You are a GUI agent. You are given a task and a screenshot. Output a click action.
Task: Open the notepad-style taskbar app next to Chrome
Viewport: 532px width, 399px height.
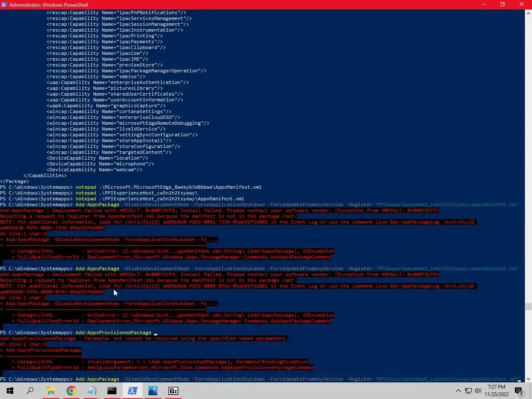click(91, 391)
